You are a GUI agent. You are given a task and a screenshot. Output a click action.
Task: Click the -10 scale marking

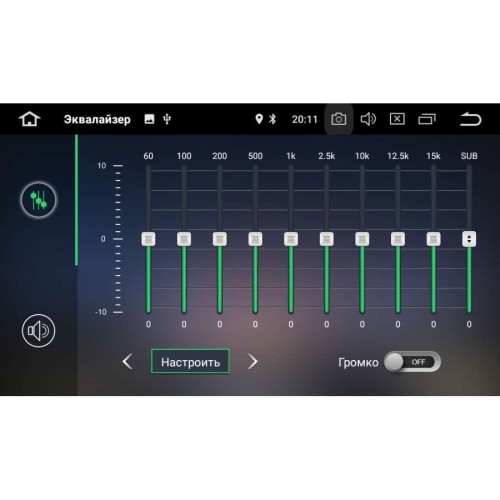coord(101,312)
